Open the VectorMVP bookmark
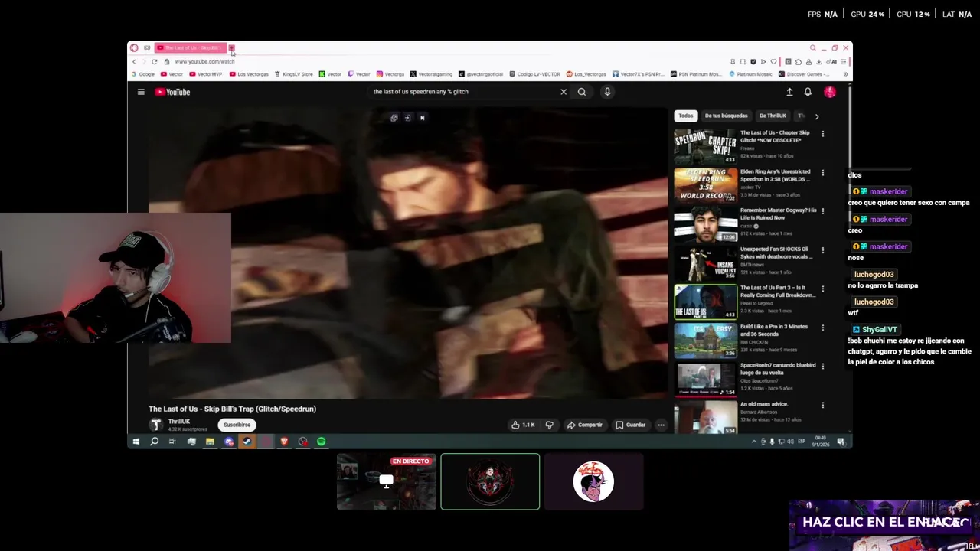The height and width of the screenshot is (551, 980). click(206, 74)
